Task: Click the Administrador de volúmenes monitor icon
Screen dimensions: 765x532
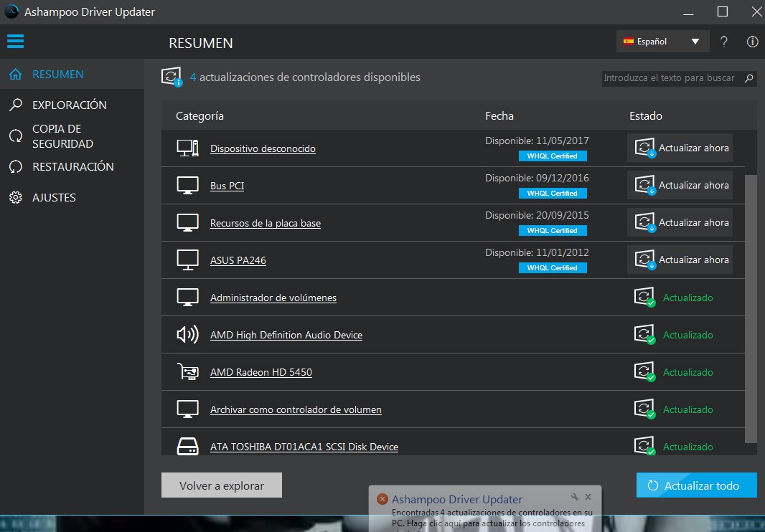Action: click(x=187, y=298)
